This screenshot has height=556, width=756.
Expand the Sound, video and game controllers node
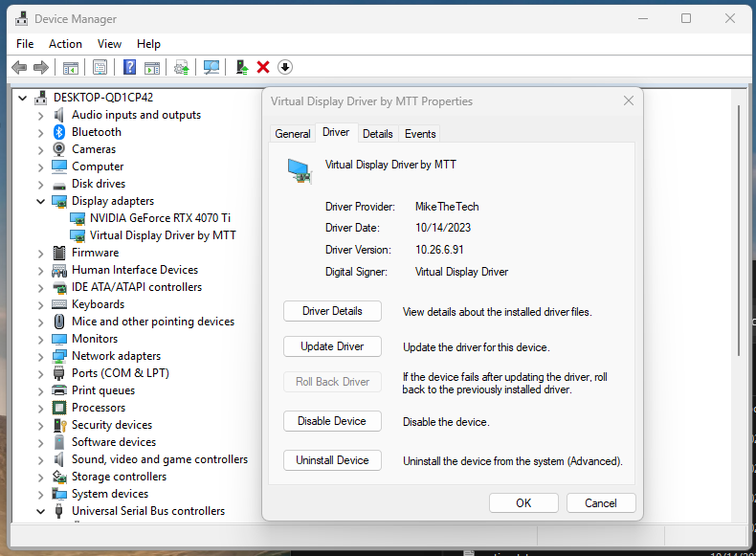point(40,460)
